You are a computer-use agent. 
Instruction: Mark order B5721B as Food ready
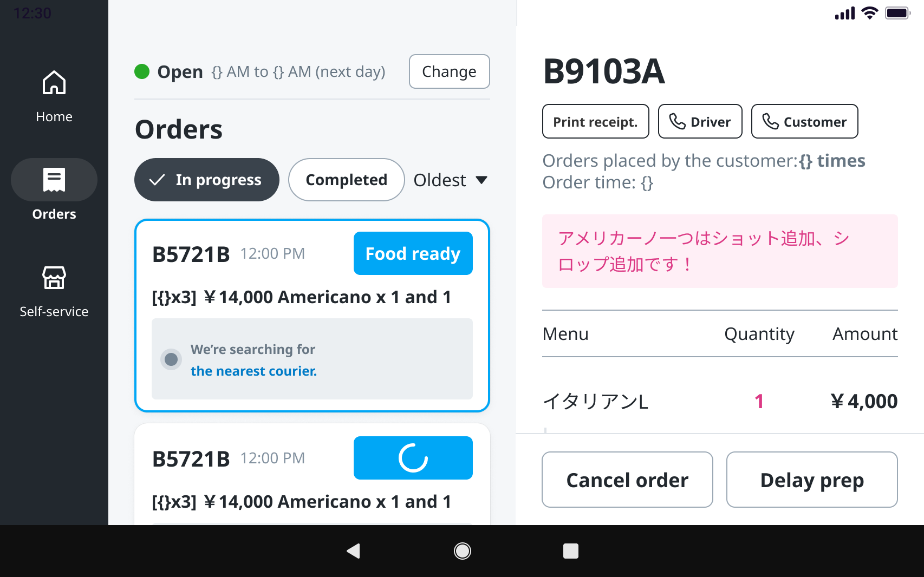(413, 253)
